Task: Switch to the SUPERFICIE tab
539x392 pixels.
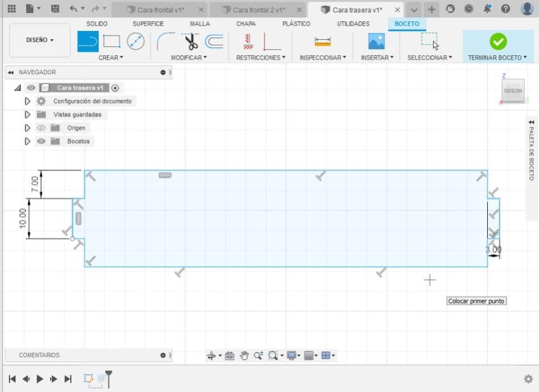Action: [148, 24]
